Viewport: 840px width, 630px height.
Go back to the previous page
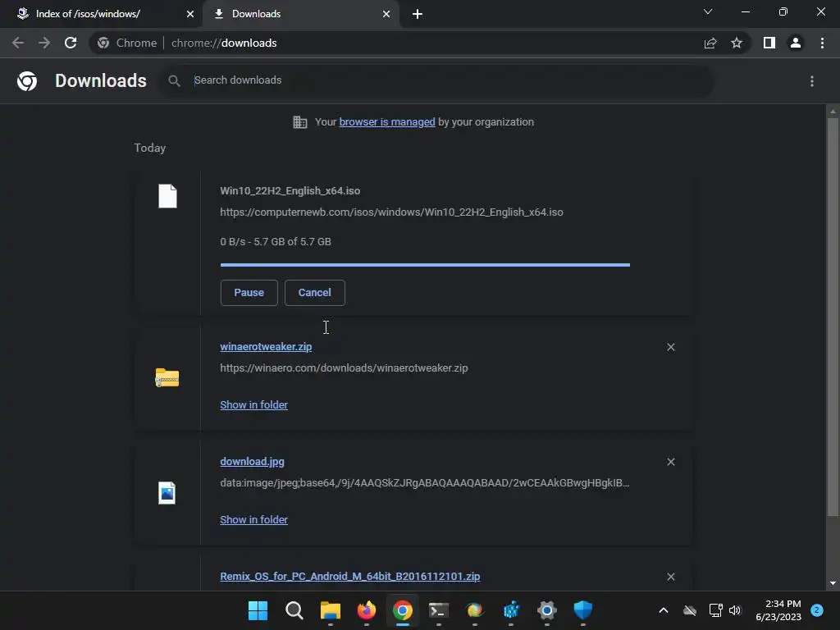pyautogui.click(x=18, y=43)
